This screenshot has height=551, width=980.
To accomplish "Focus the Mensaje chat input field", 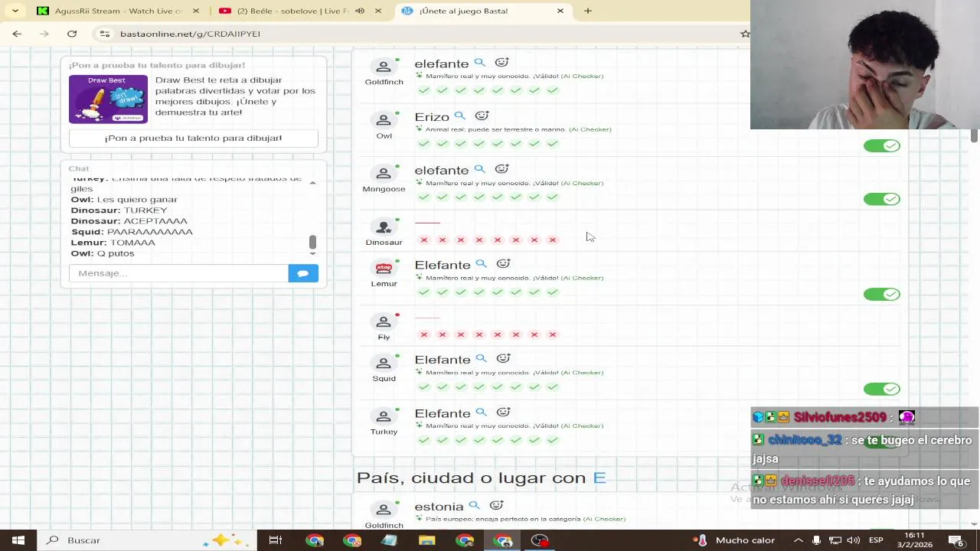I will (x=178, y=273).
